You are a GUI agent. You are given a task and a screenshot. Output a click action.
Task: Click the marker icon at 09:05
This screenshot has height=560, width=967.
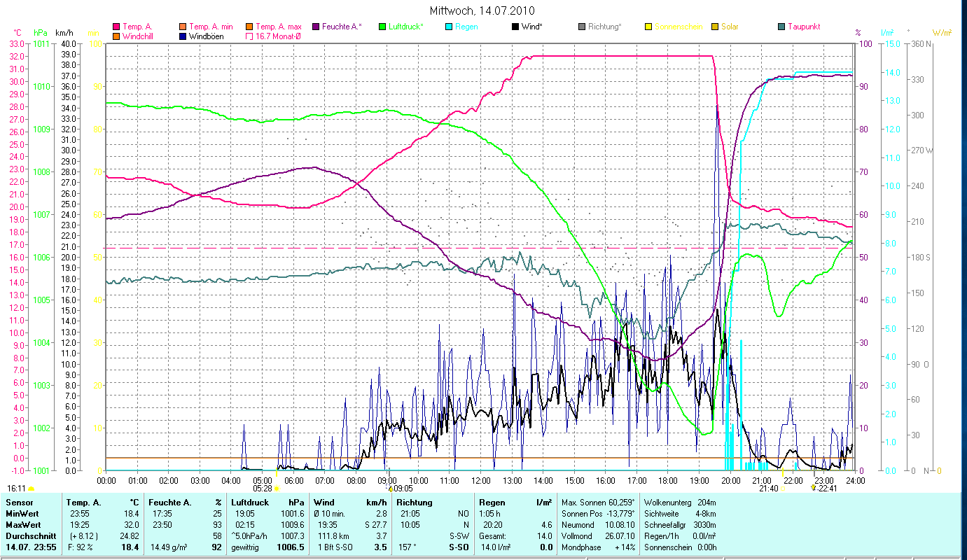(x=391, y=489)
